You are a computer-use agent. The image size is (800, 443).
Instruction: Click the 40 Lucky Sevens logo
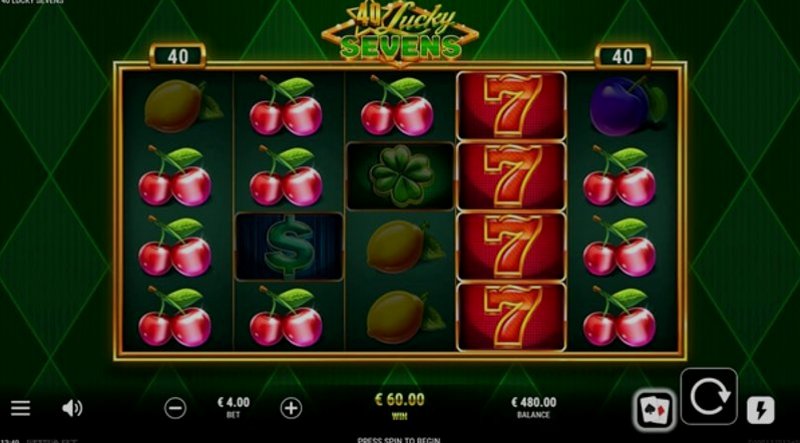click(x=400, y=33)
